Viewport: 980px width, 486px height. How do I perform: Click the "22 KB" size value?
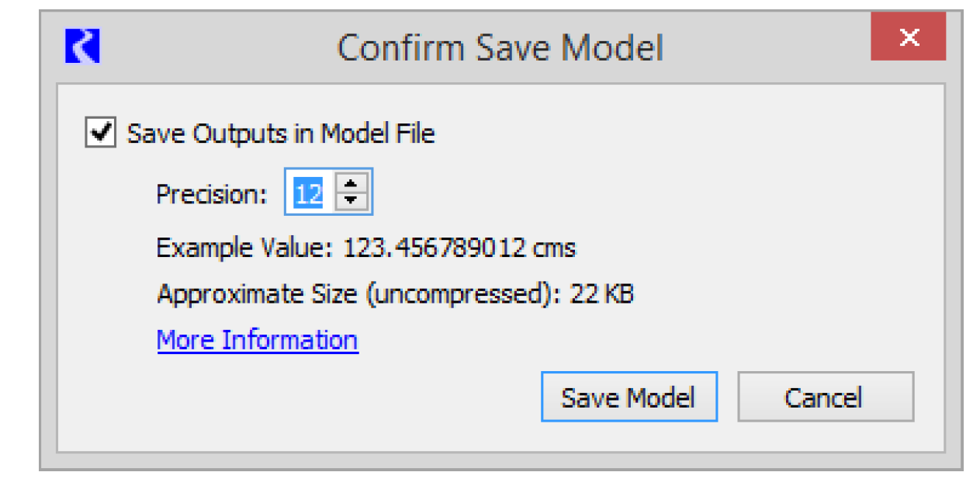point(601,294)
